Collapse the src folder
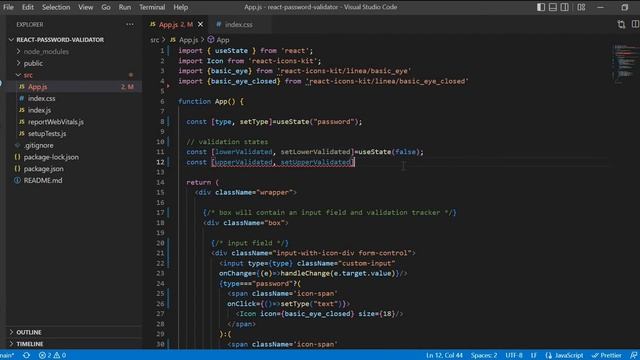This screenshot has width=640, height=360. point(28,75)
